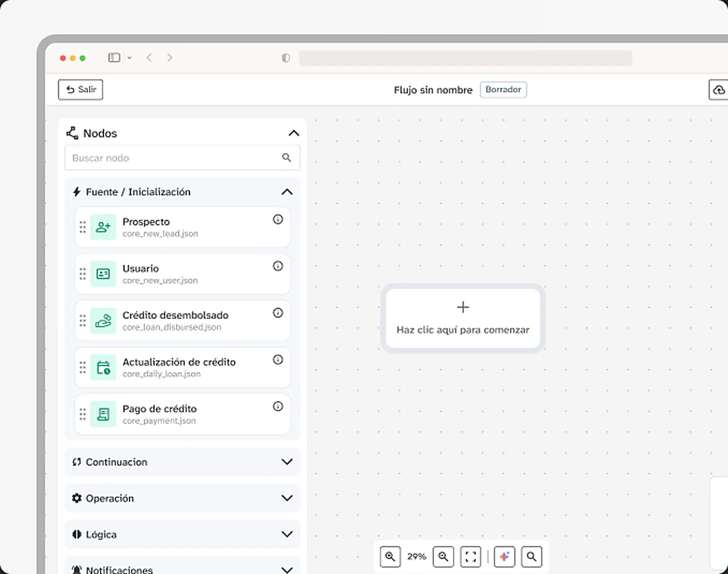728x574 pixels.
Task: Click the Salir button
Action: pyautogui.click(x=81, y=90)
